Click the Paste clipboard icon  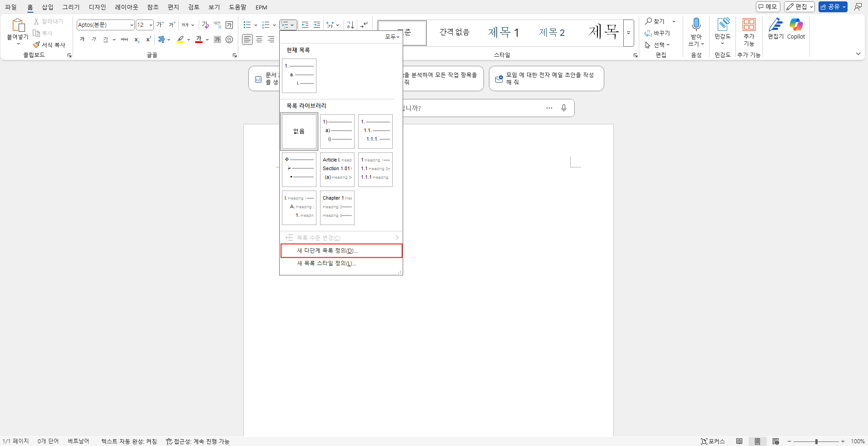[x=18, y=25]
